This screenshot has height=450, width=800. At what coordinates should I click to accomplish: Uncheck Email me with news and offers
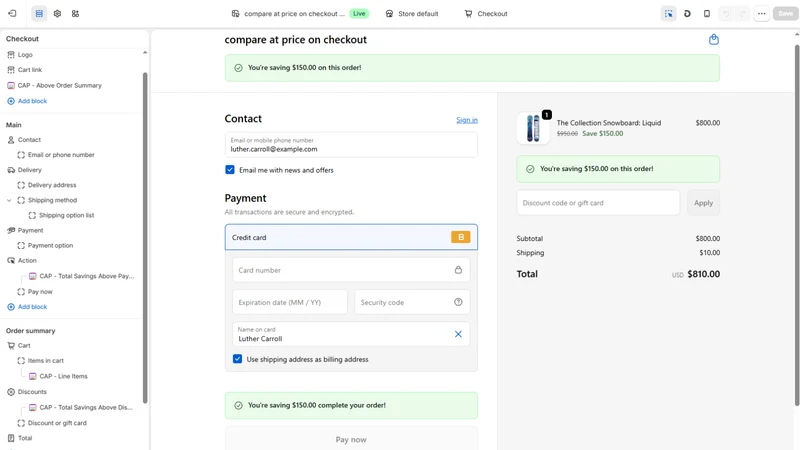tap(230, 170)
